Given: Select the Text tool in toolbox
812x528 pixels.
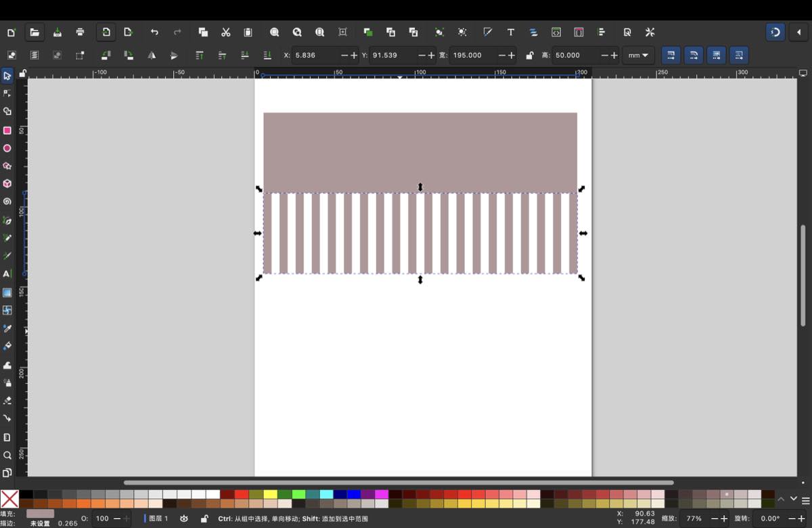Looking at the screenshot, I should 7,274.
